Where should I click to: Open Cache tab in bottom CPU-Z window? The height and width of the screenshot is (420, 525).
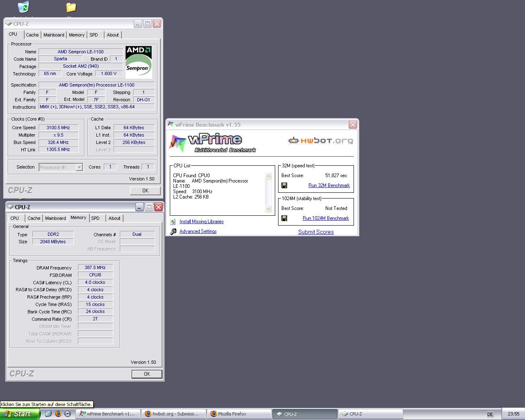34,218
